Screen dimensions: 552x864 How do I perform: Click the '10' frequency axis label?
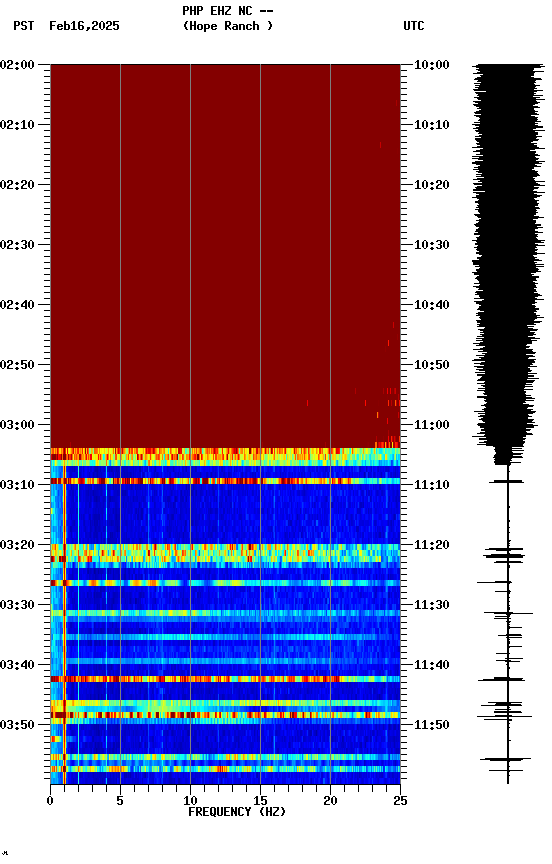tap(190, 801)
